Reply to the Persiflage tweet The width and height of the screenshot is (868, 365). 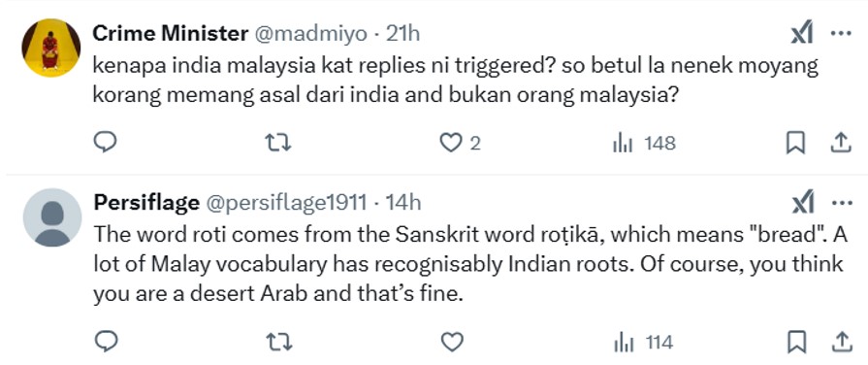click(x=105, y=342)
